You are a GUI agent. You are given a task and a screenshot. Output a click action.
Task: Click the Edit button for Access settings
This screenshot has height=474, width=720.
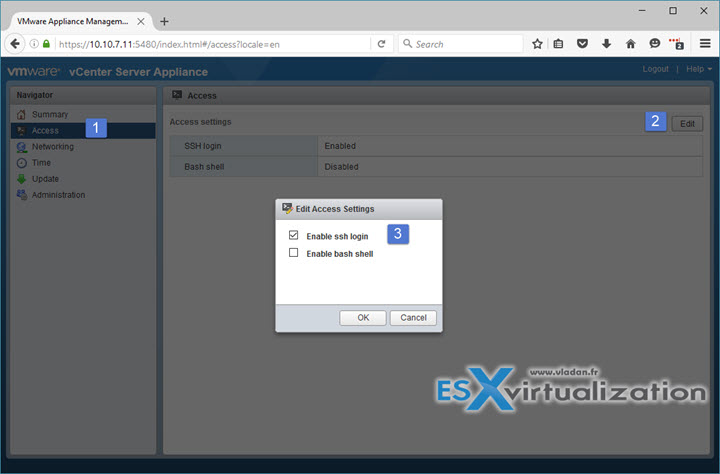click(x=687, y=124)
